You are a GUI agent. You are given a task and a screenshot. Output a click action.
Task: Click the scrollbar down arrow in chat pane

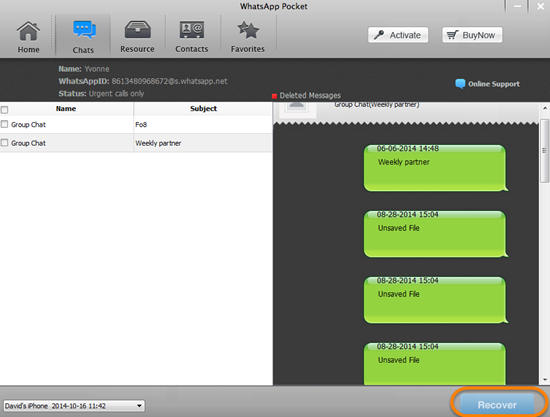pos(545,379)
